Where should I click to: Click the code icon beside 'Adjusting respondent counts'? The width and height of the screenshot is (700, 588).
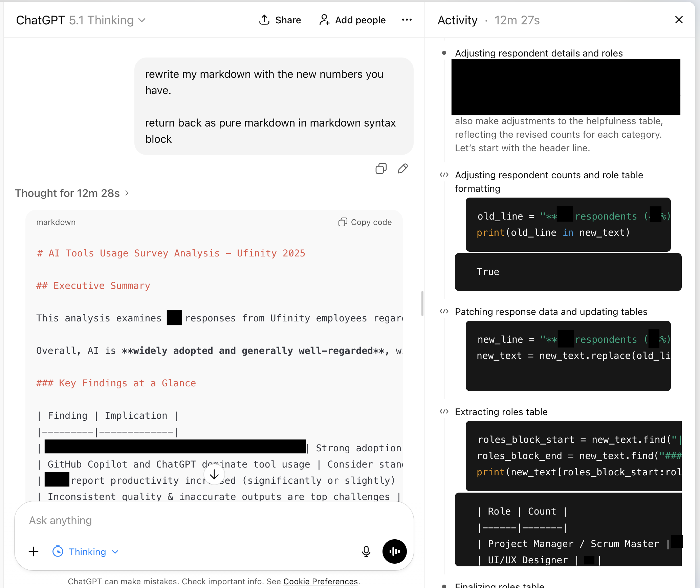click(x=444, y=175)
